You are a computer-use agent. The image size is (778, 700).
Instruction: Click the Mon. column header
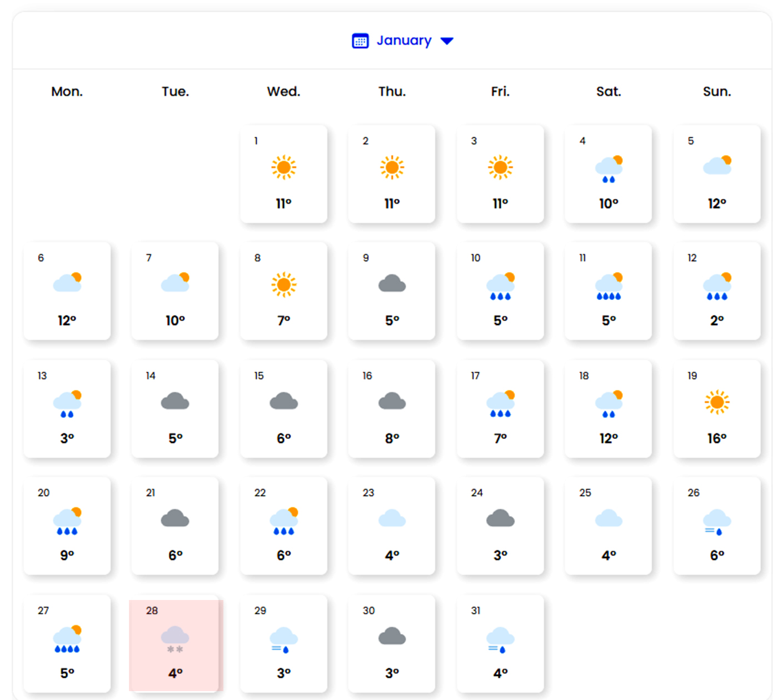67,92
